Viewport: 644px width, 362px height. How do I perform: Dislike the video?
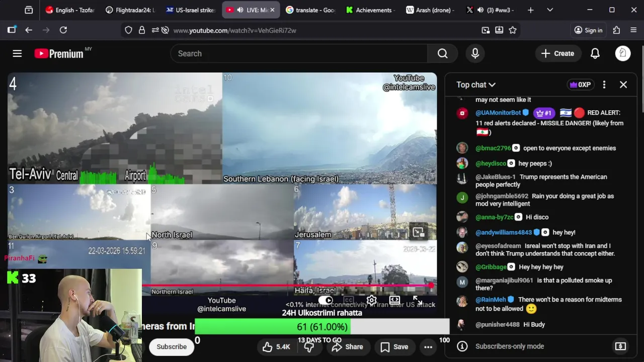pyautogui.click(x=309, y=347)
